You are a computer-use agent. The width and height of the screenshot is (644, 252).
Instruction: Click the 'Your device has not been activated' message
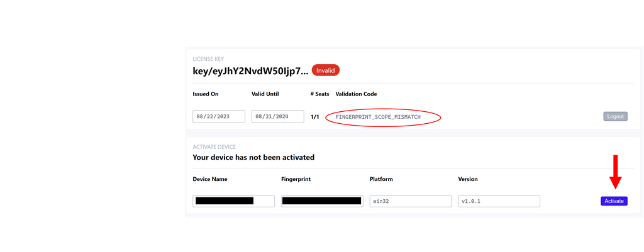(x=253, y=157)
